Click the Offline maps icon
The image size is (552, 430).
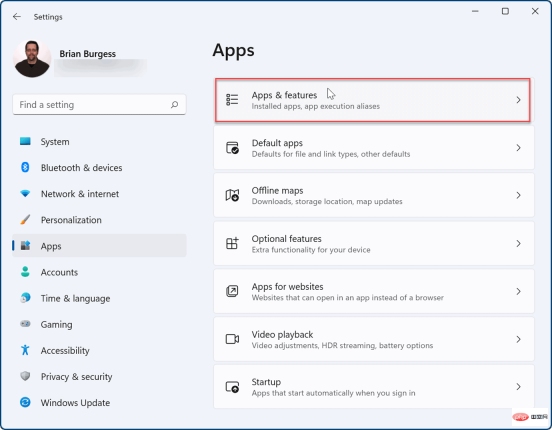pos(232,195)
